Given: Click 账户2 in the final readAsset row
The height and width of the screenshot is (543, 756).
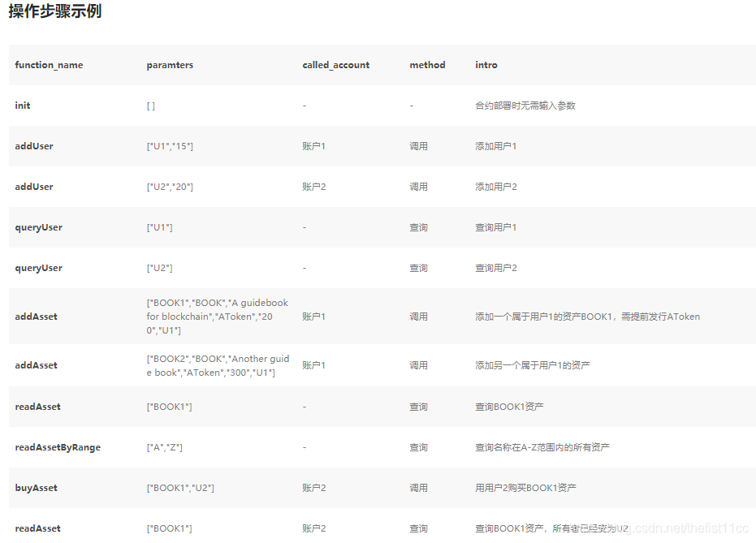Looking at the screenshot, I should 314,528.
